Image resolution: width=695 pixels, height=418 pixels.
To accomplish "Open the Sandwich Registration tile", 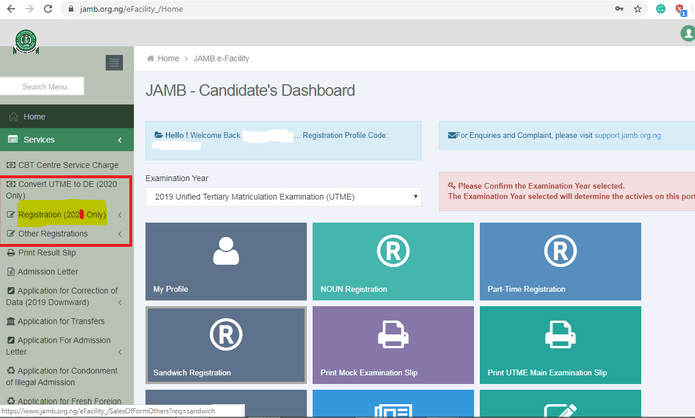I will tap(226, 345).
